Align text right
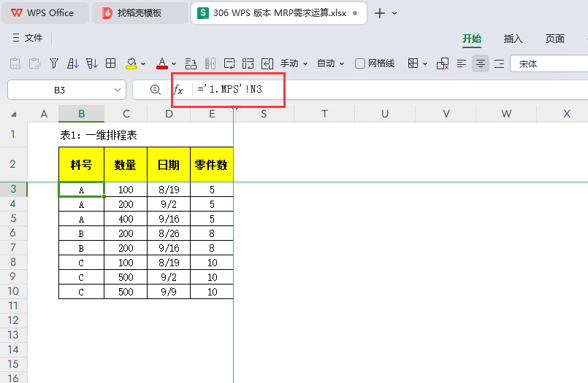Screen dimensions: 588x383 [x=499, y=63]
